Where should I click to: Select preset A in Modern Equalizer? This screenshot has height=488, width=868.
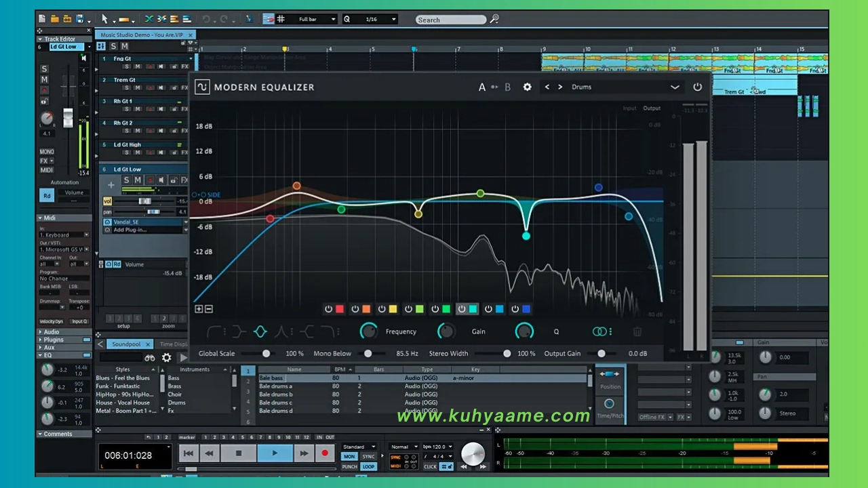click(482, 87)
